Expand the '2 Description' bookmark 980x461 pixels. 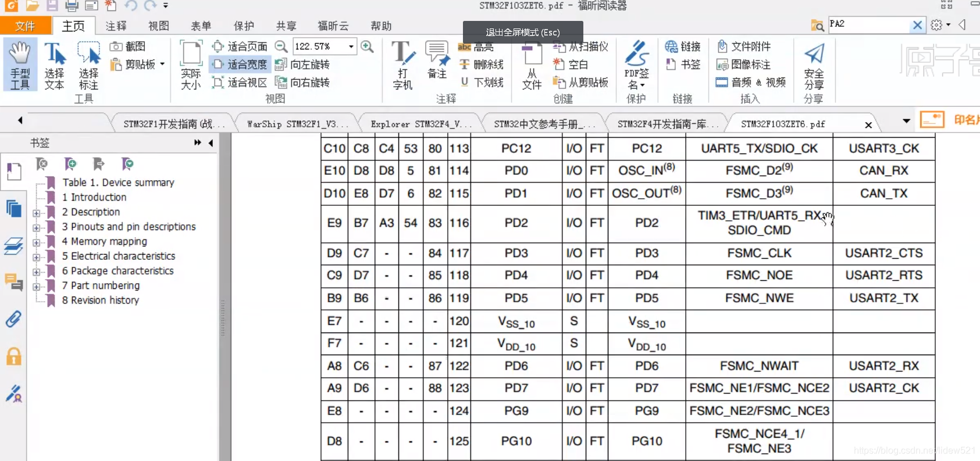pyautogui.click(x=37, y=213)
